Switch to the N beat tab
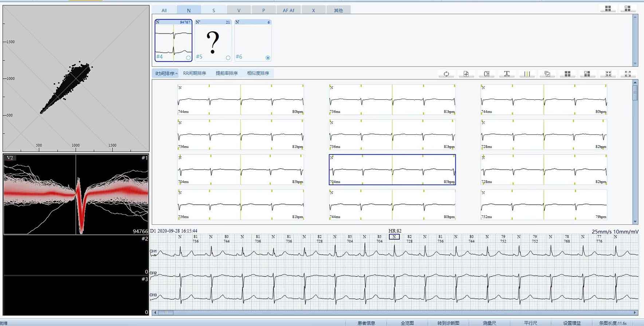This screenshot has height=326, width=644. pos(189,10)
